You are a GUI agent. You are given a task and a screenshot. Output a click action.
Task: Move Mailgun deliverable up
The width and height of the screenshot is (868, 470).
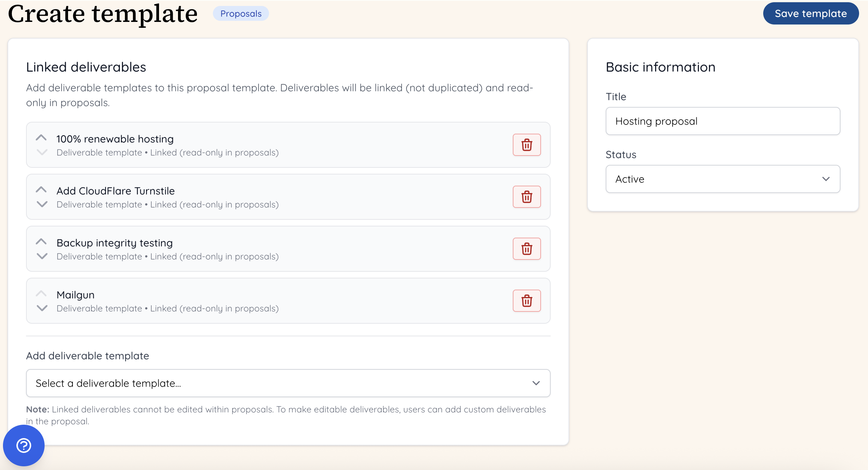[41, 294]
